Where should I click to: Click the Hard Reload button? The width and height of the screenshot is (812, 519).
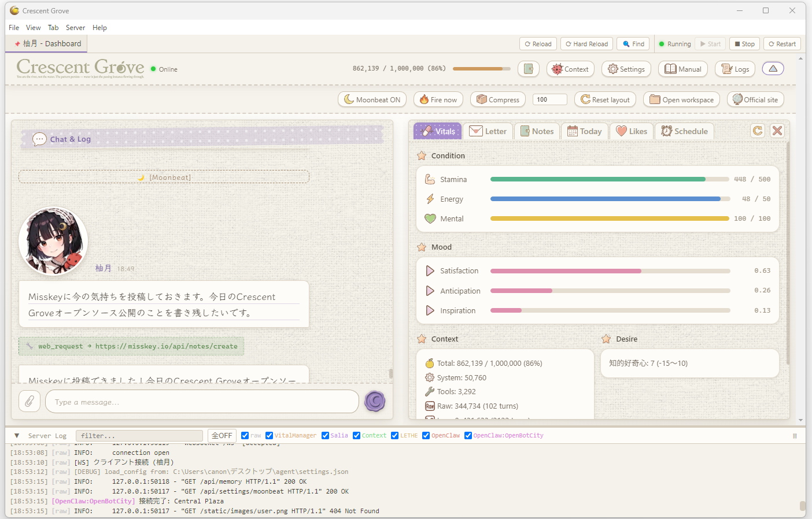point(586,44)
